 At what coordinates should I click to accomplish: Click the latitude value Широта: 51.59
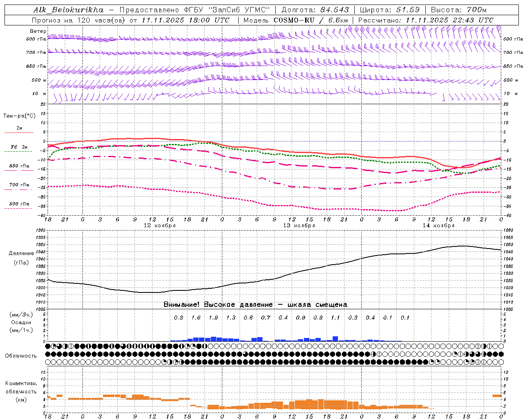point(390,10)
